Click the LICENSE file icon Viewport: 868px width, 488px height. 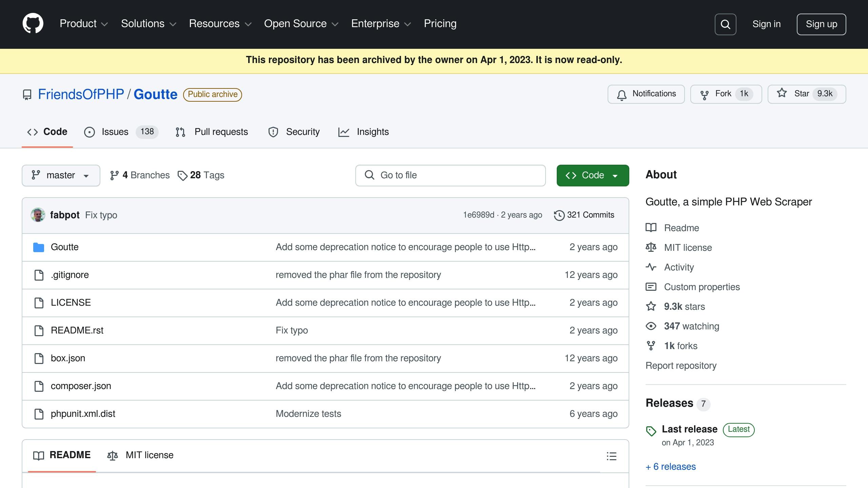click(39, 303)
